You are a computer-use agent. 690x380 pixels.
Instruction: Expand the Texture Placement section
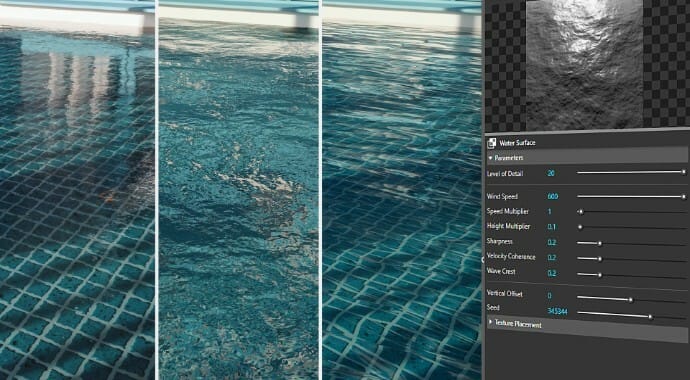coord(491,322)
